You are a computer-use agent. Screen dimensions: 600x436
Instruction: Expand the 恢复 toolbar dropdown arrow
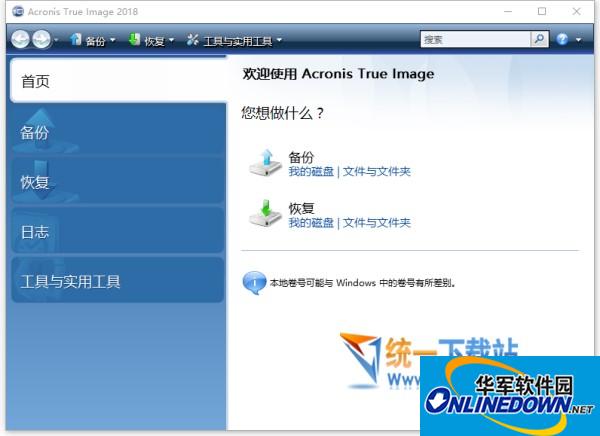point(171,40)
